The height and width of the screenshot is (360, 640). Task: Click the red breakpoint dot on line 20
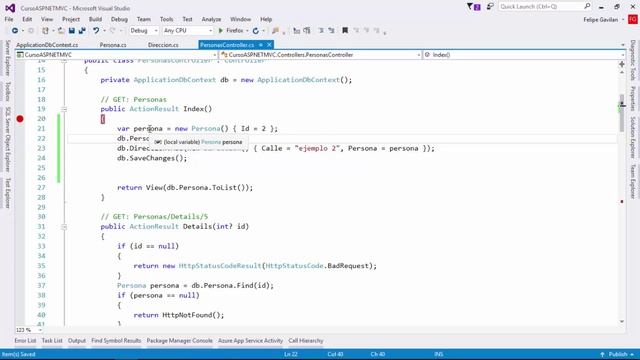(x=20, y=119)
